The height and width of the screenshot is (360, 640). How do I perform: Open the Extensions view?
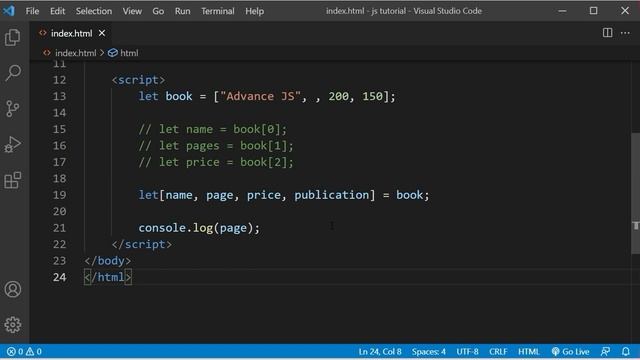(13, 180)
